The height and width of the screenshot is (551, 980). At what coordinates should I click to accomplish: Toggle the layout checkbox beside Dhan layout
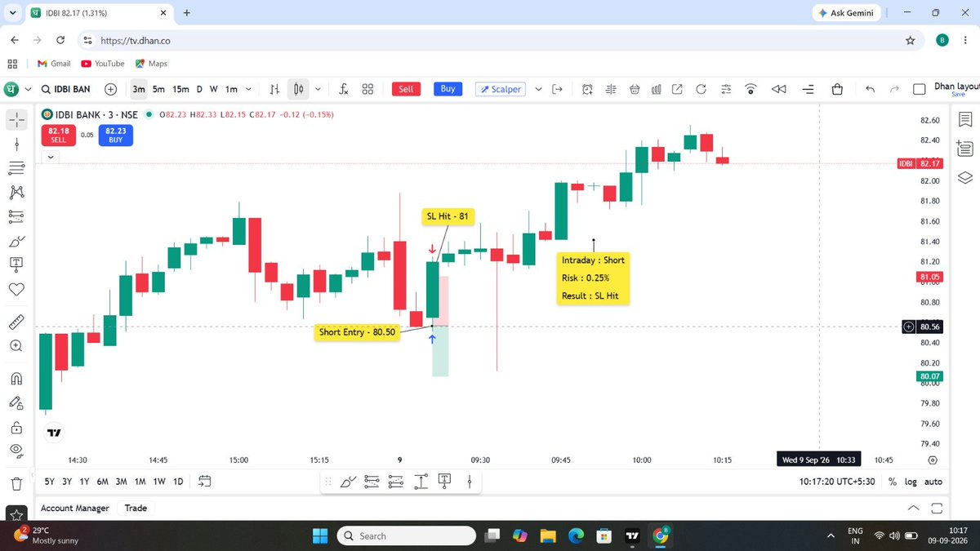(x=919, y=89)
